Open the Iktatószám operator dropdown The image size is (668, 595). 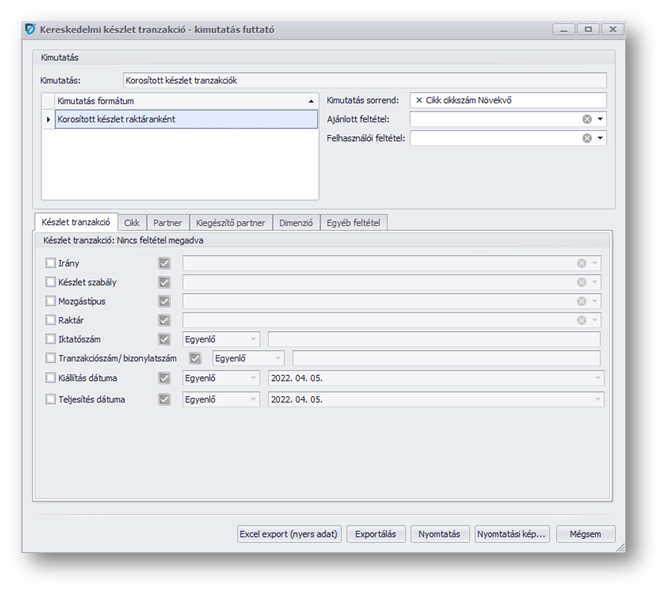[x=252, y=340]
